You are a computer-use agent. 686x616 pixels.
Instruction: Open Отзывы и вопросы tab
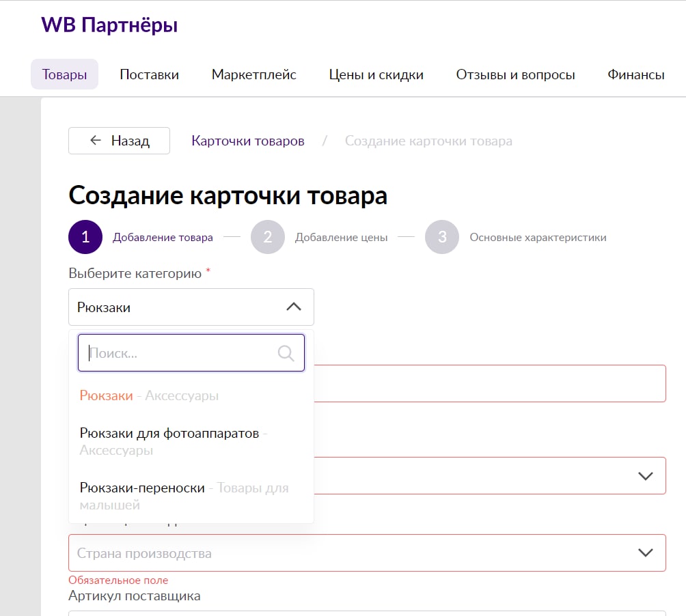click(515, 74)
